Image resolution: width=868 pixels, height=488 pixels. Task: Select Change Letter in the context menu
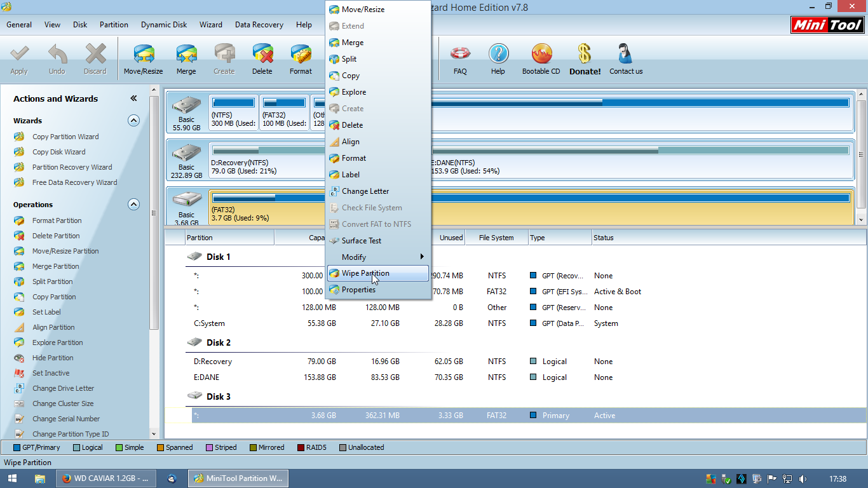(377, 191)
